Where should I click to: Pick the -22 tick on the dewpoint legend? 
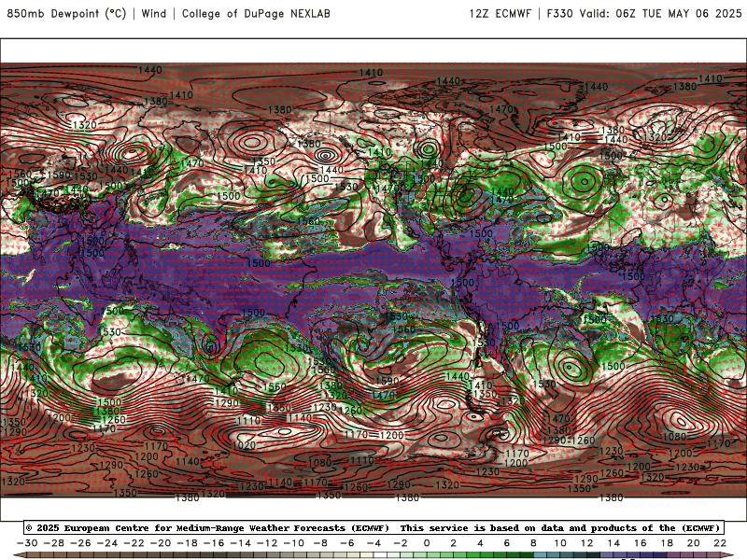[134, 543]
